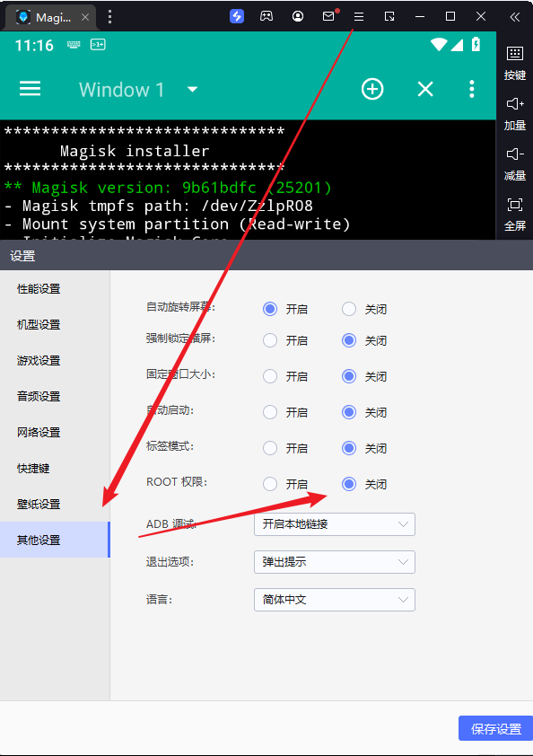Expand ADB 调试 dropdown 开启本地链接
Screen dimensions: 533x756
click(x=335, y=524)
